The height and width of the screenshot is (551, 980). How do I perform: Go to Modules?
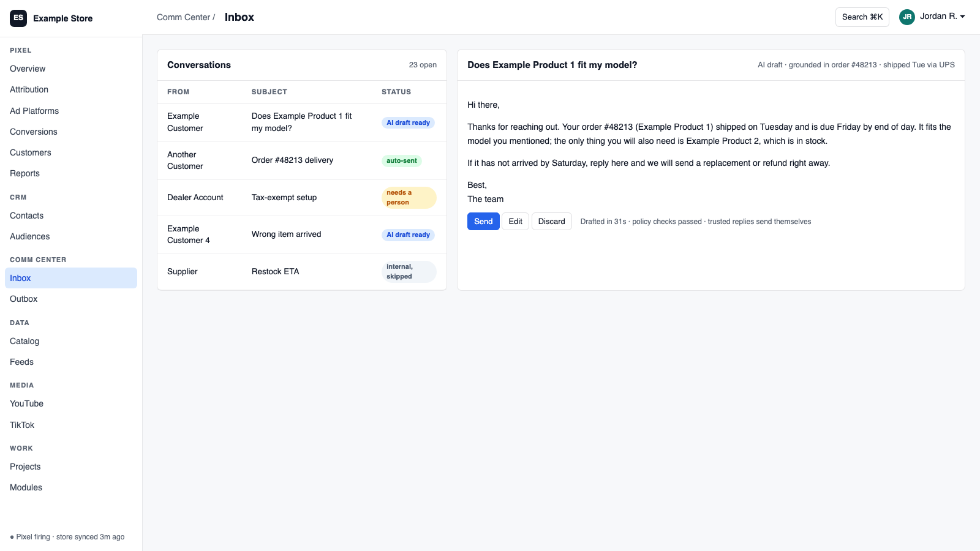(x=71, y=487)
